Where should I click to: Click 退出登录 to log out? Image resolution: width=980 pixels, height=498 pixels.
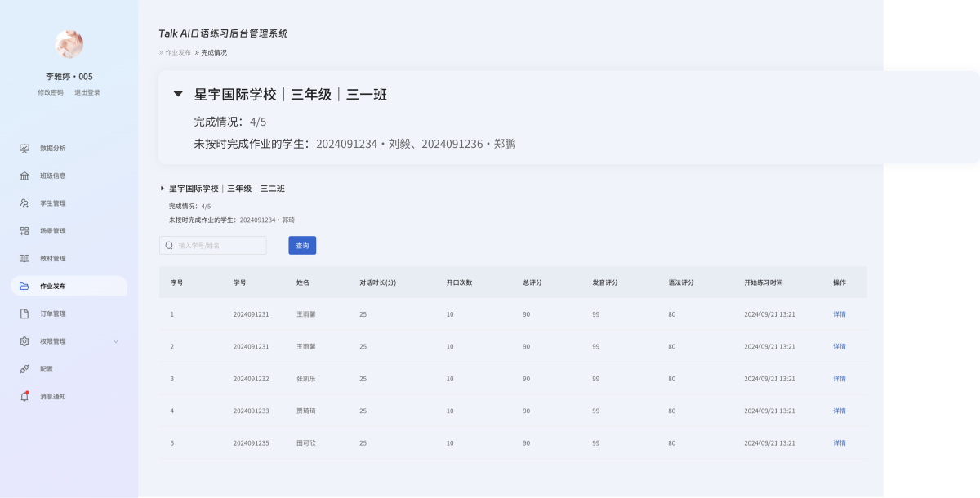[x=87, y=92]
